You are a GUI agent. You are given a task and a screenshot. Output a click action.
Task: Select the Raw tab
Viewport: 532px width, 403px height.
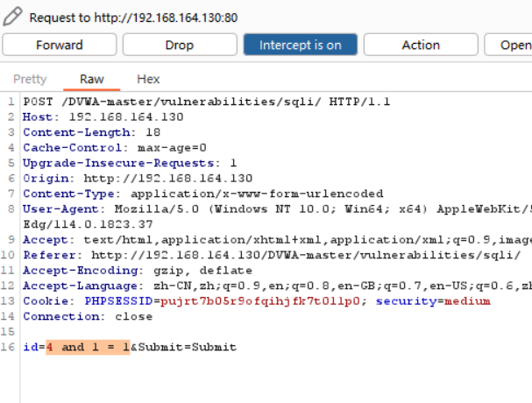tap(92, 80)
